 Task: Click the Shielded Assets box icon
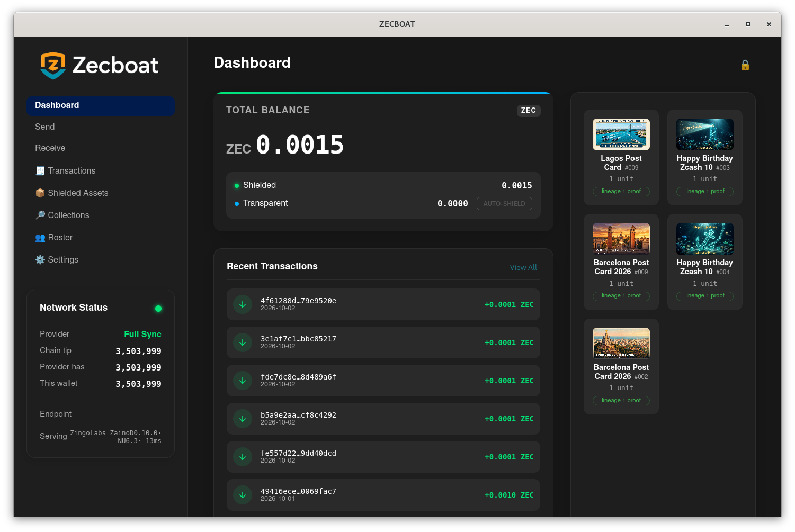tap(40, 193)
